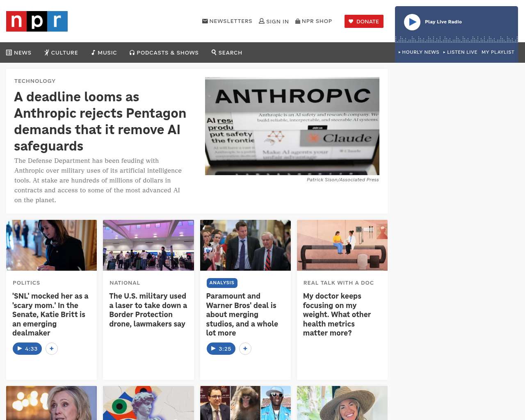Viewport: 525px width, 420px height.
Task: Open the military laser drone headline
Action: tap(148, 310)
